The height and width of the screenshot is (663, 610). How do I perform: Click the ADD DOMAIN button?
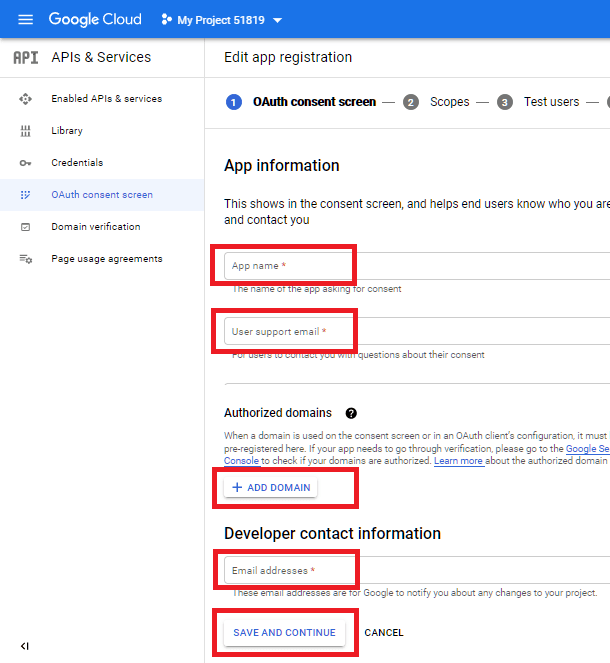click(271, 488)
